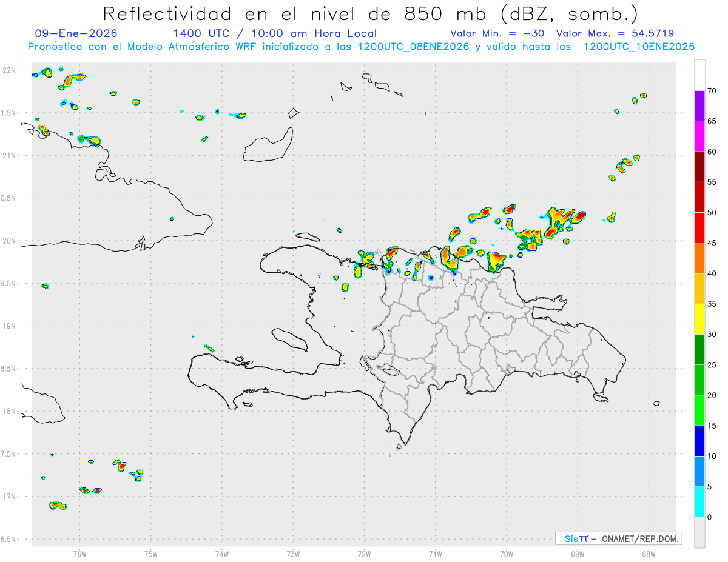Click the '68W' longitude label

649,554
